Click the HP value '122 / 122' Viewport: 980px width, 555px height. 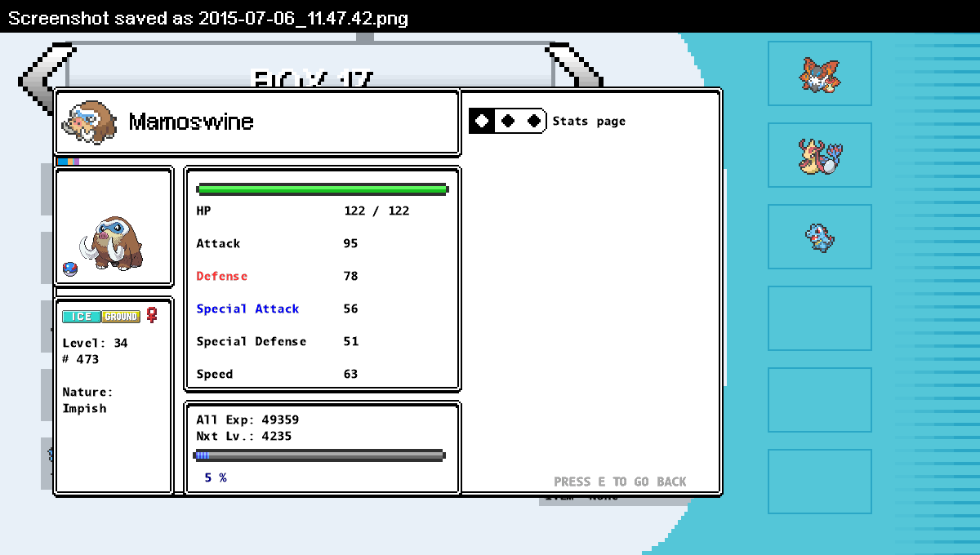(376, 211)
